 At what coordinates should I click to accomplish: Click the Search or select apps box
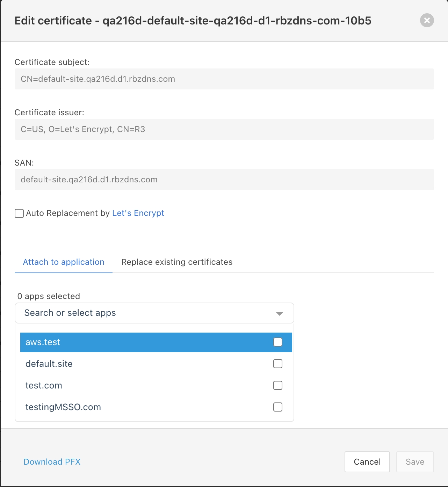(x=147, y=313)
